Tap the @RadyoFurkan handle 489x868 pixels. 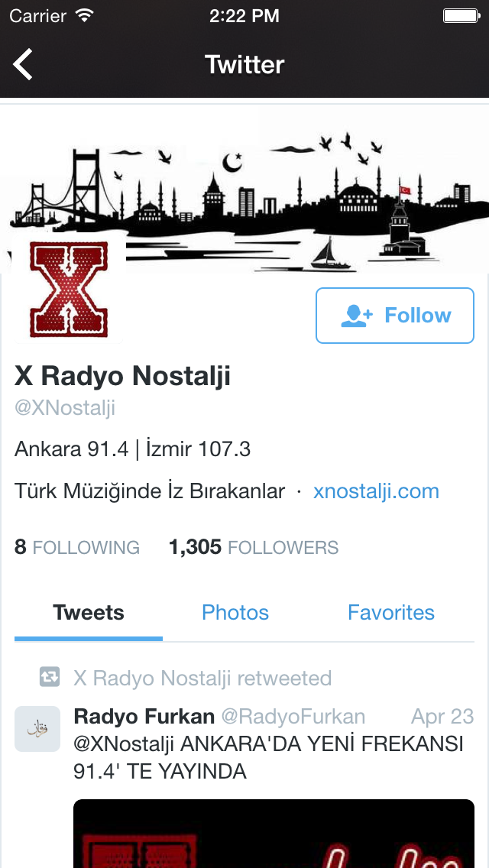point(293,716)
